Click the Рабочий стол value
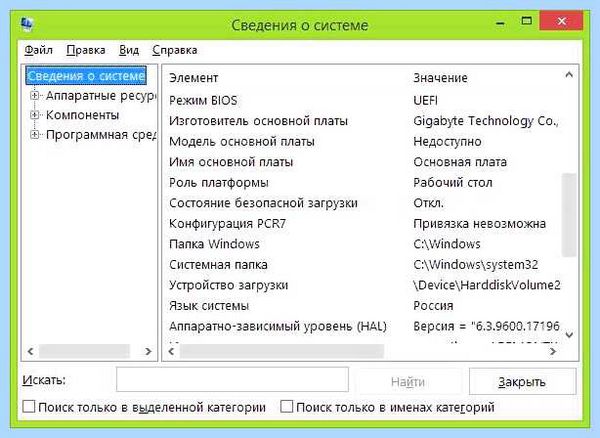 coord(453,183)
